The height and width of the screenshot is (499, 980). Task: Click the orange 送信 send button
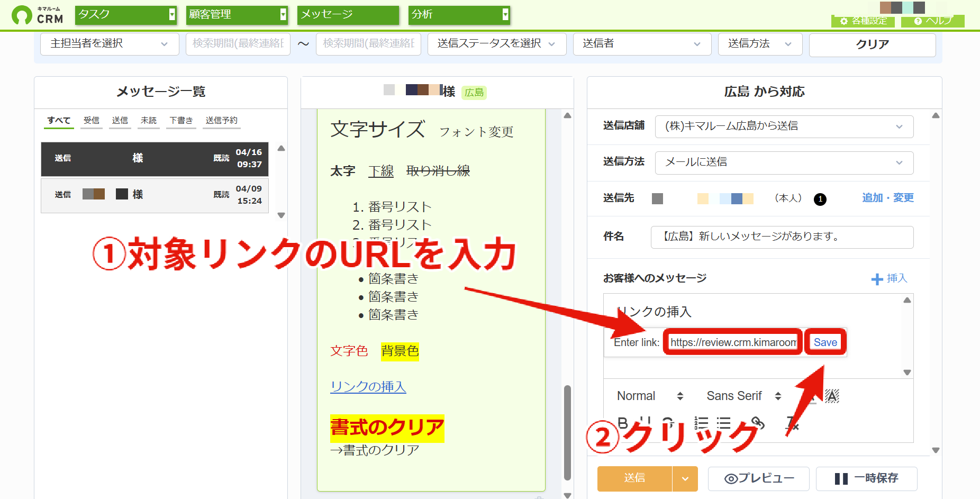pyautogui.click(x=634, y=479)
